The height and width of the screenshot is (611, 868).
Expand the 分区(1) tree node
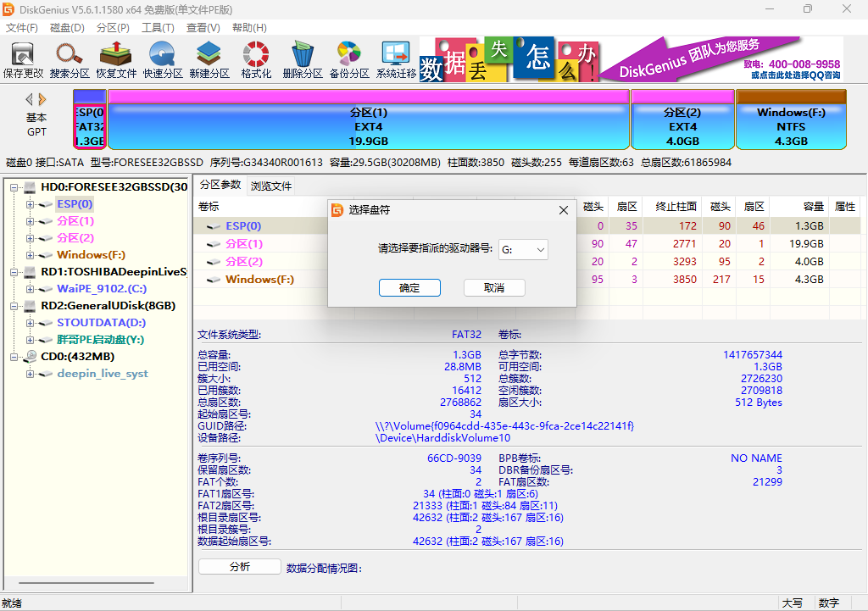[x=30, y=221]
